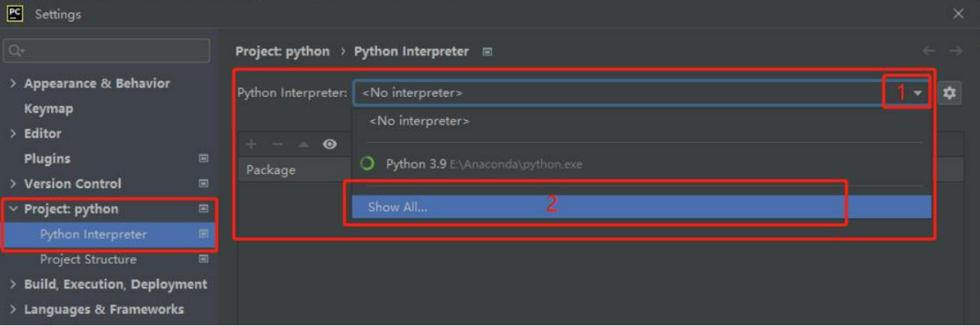Click the back navigation arrow

coord(928,51)
